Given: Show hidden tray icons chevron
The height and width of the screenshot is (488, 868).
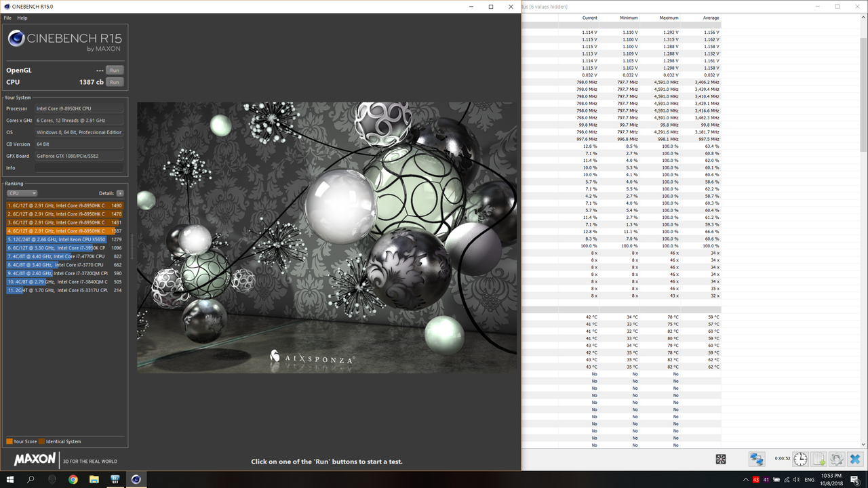Looking at the screenshot, I should [745, 479].
